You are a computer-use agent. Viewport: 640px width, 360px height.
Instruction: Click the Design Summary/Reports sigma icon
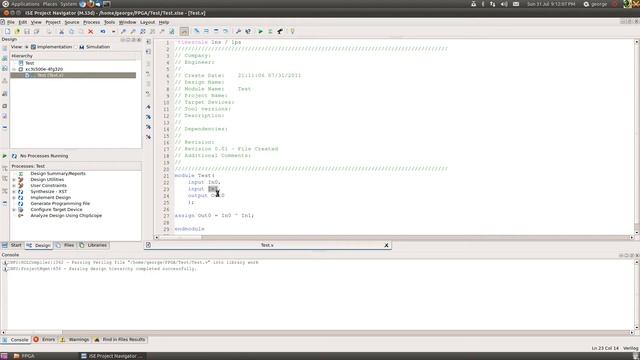point(20,173)
